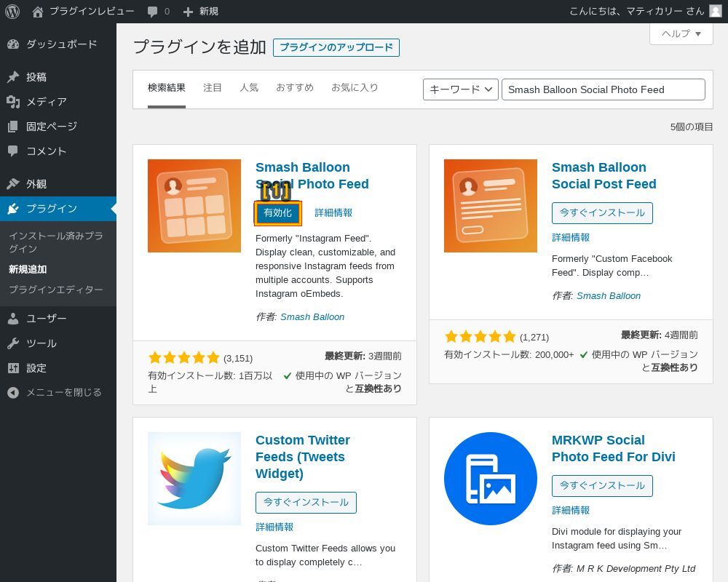Open 詳細情報 for MRKWP Social Photo Feed
Image resolution: width=728 pixels, height=582 pixels.
tap(571, 511)
